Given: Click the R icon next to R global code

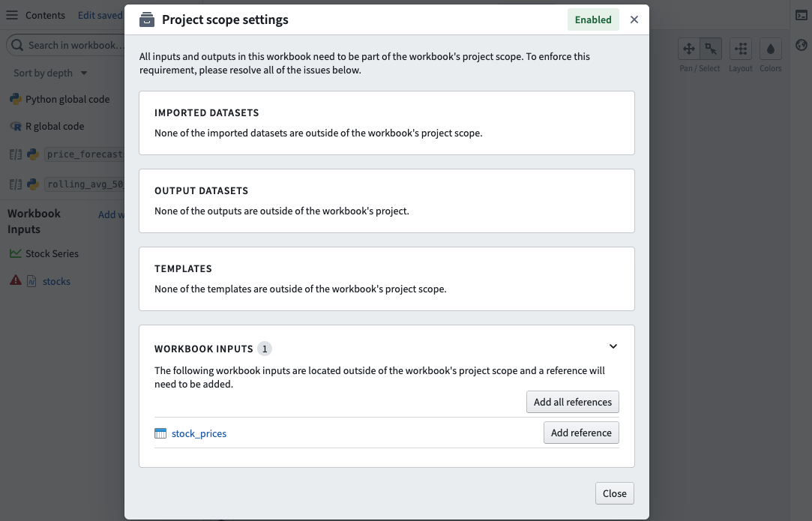Looking at the screenshot, I should point(16,127).
